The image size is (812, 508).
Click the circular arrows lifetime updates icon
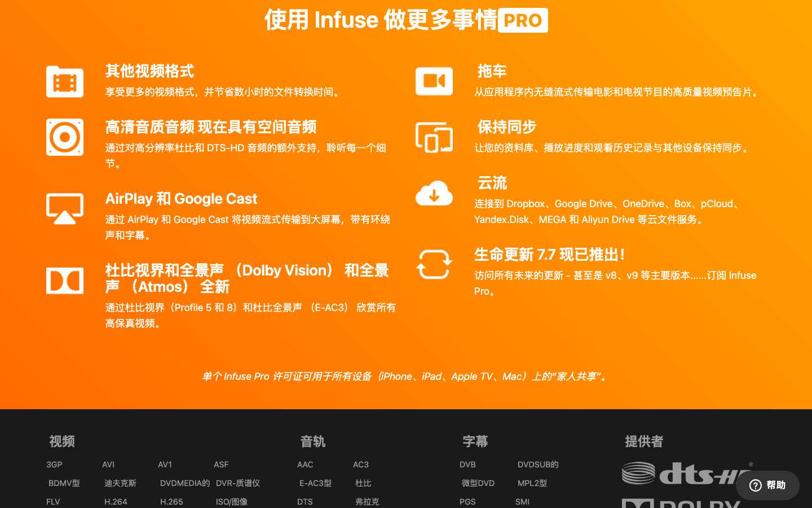point(434,265)
